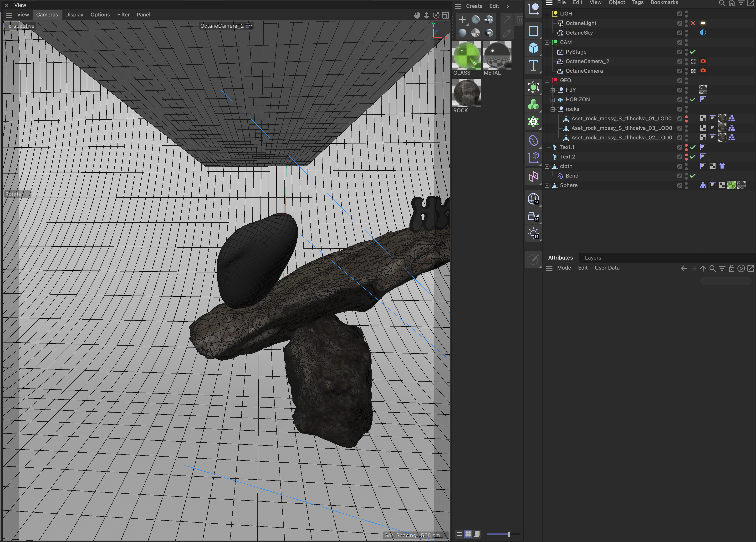Toggle the Bend deformer green checkmark
756x542 pixels.
(693, 176)
